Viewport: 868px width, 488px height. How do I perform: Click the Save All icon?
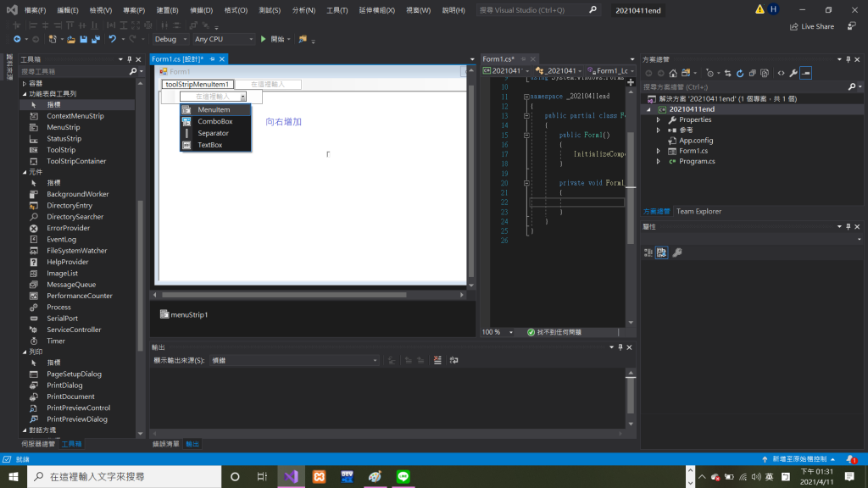pos(96,39)
